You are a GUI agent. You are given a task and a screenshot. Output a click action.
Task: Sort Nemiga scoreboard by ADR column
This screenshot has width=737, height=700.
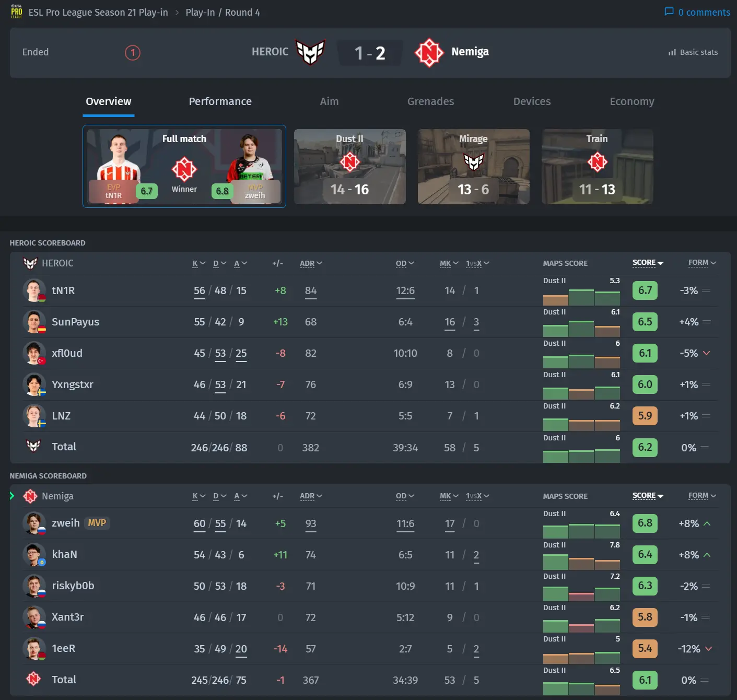click(x=311, y=496)
